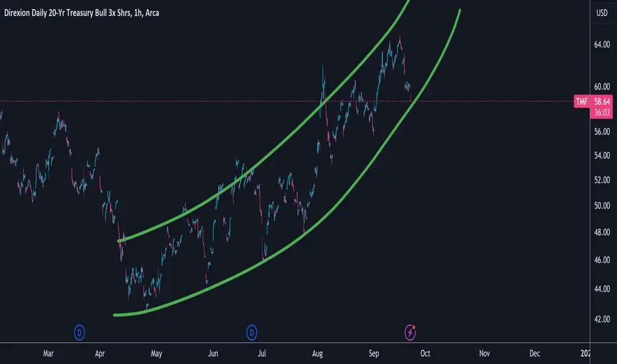617x364 pixels.
Task: Click the 46.00 price axis label
Action: pos(602,259)
